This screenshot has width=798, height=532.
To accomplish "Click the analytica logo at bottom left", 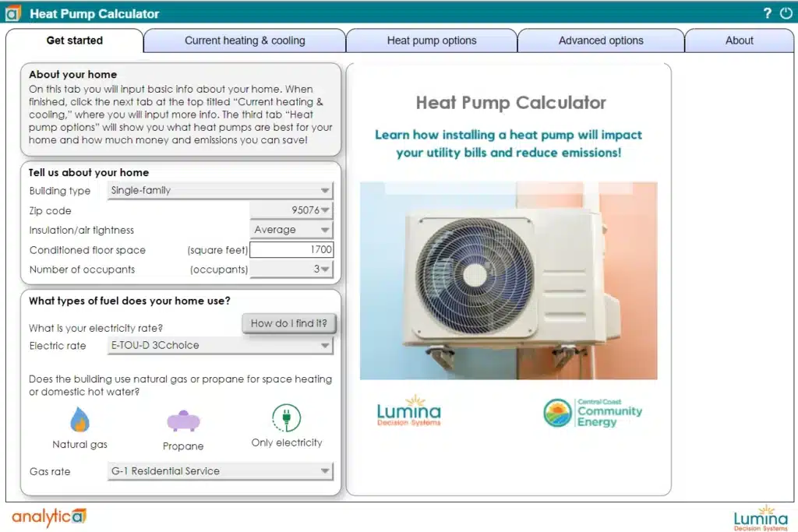I will pyautogui.click(x=48, y=516).
